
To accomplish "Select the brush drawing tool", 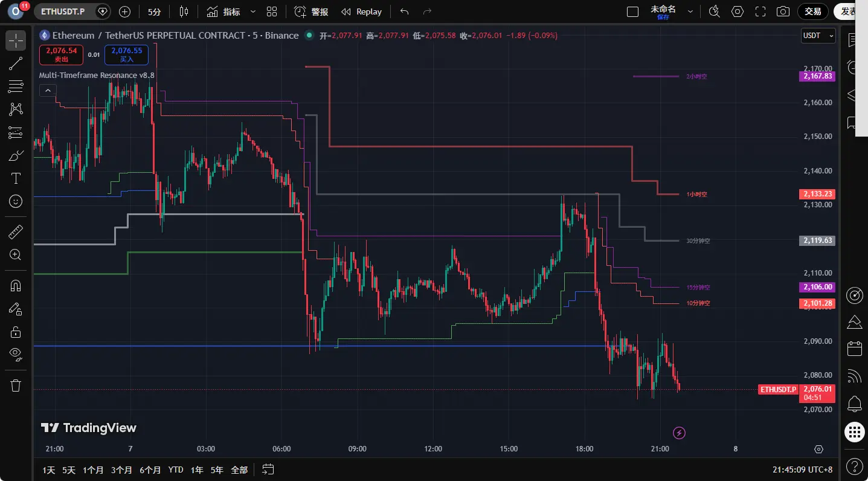I will click(x=16, y=155).
